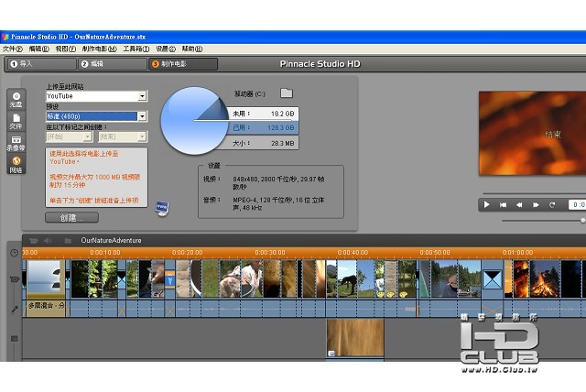Click the www monitor web icon

(162, 209)
